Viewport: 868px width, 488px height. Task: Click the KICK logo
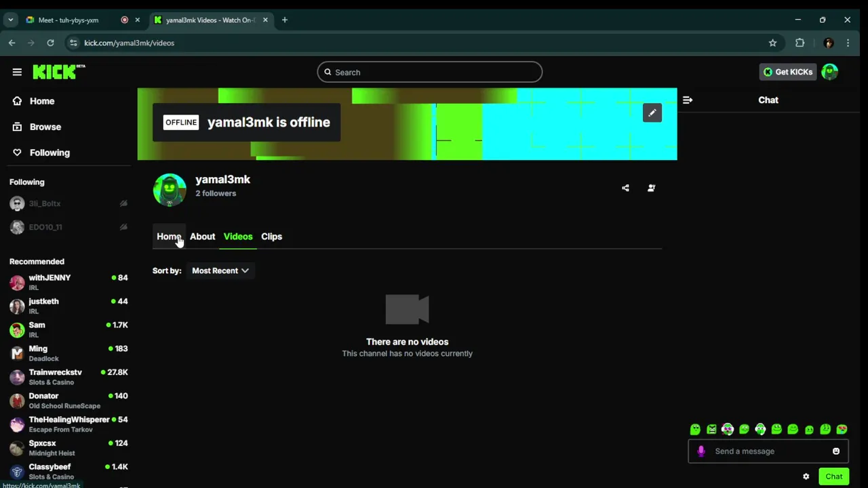click(58, 72)
